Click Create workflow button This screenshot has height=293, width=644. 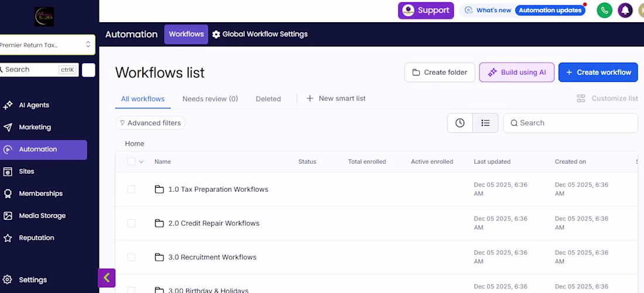click(x=598, y=73)
